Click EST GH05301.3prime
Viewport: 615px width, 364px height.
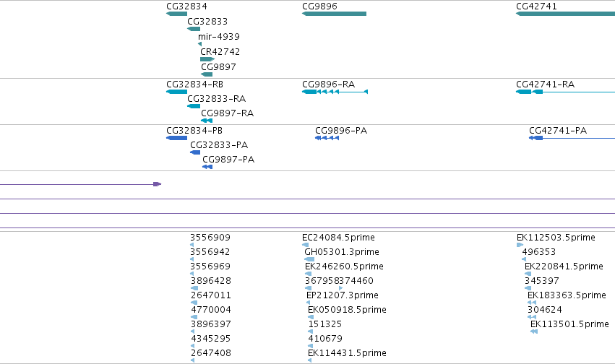pos(342,252)
